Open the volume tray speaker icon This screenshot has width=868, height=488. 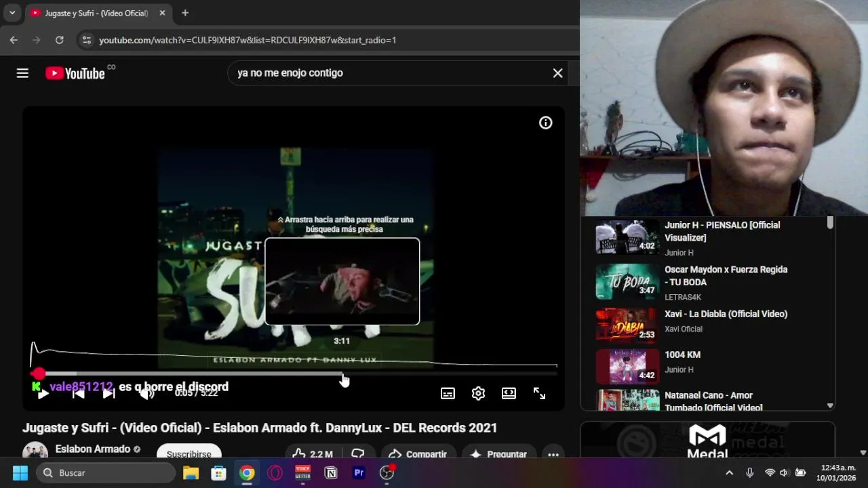click(x=785, y=473)
